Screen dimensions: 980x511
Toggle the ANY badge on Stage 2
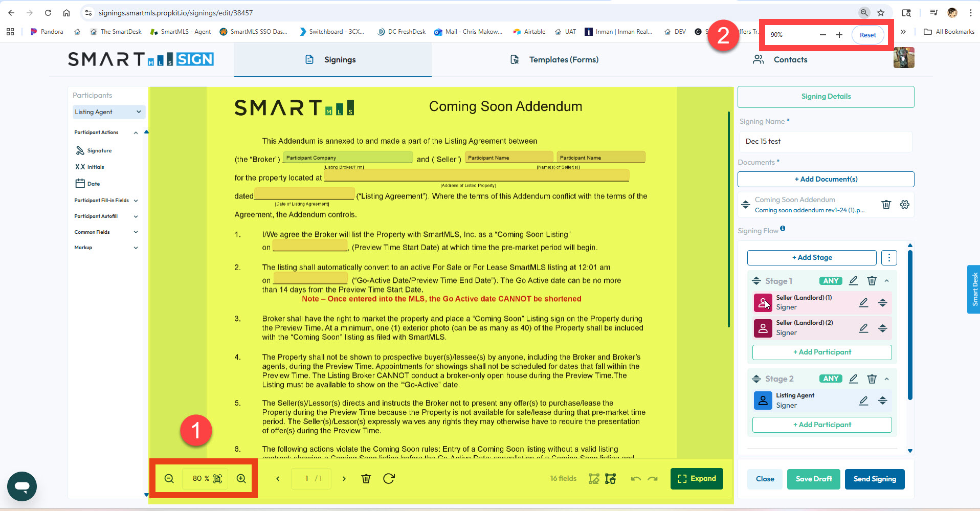[831, 379]
